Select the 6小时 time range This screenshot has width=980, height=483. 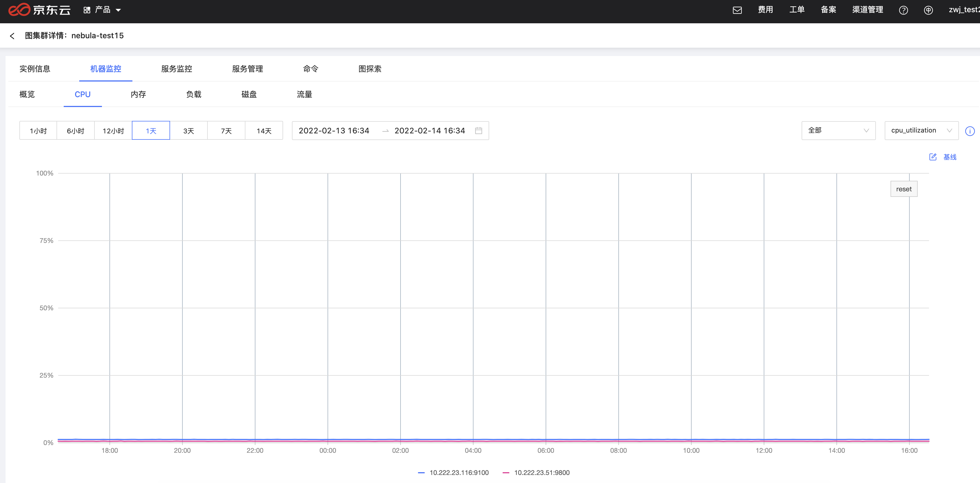pos(75,131)
